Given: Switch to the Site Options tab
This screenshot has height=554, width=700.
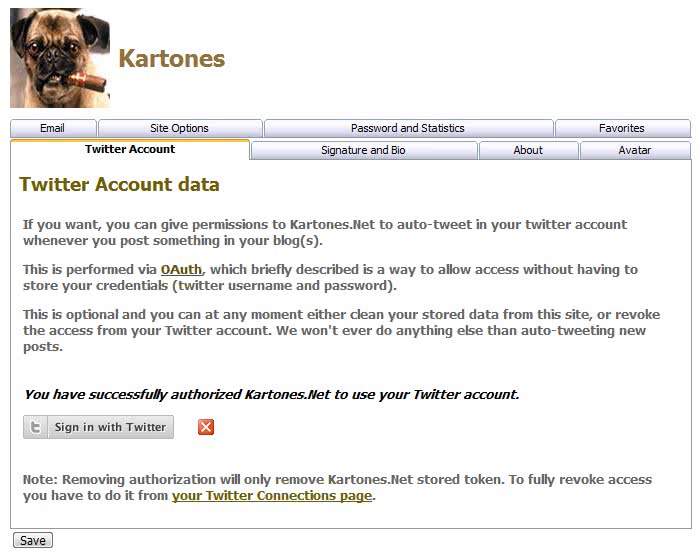Looking at the screenshot, I should click(x=179, y=128).
